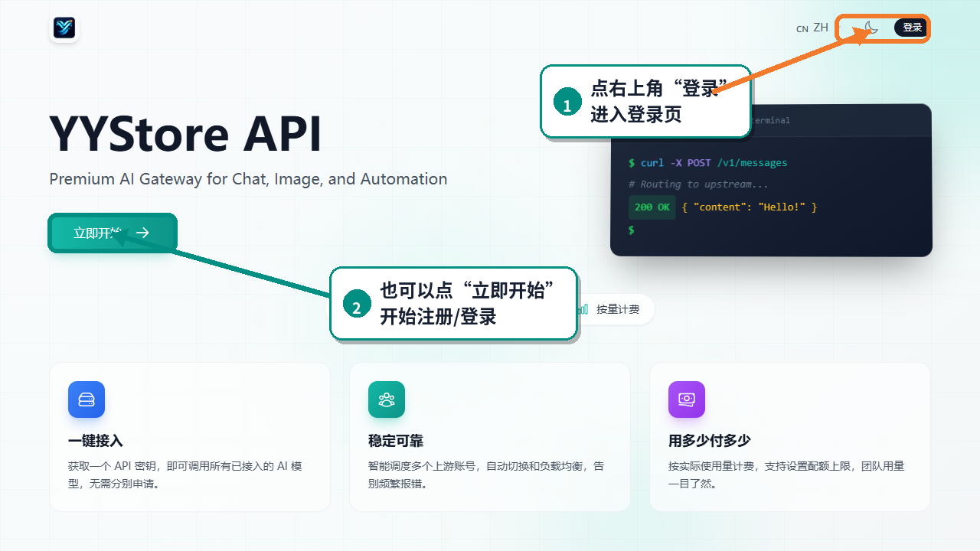
Task: Click the curl -X POST command line
Action: 707,163
